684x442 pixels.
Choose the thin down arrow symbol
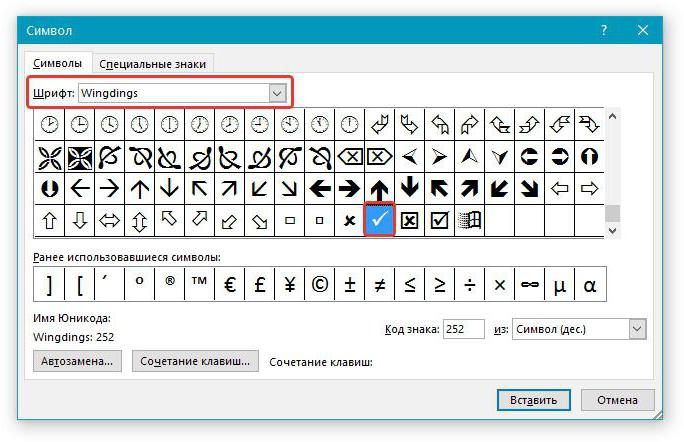169,188
